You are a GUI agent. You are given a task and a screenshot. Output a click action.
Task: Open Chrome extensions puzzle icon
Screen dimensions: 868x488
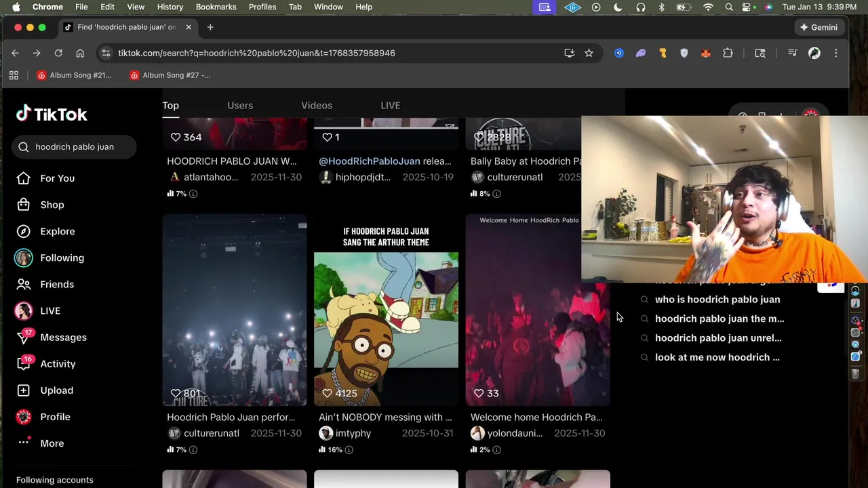[728, 53]
